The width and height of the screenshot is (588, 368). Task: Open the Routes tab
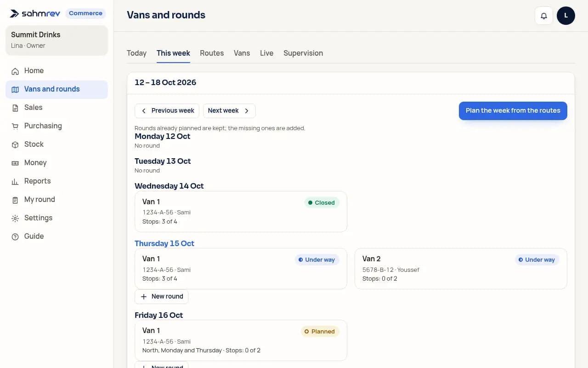[212, 53]
